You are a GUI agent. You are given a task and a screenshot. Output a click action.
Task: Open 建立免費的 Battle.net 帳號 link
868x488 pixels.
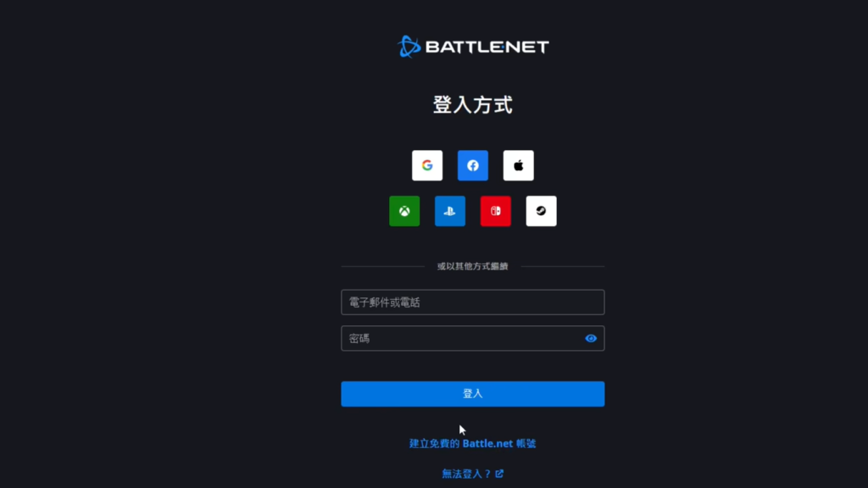[x=472, y=444]
